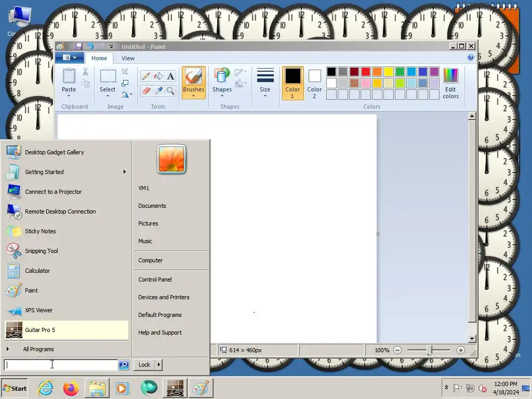Launch Calculator from Start menu
532x399 pixels.
point(67,270)
